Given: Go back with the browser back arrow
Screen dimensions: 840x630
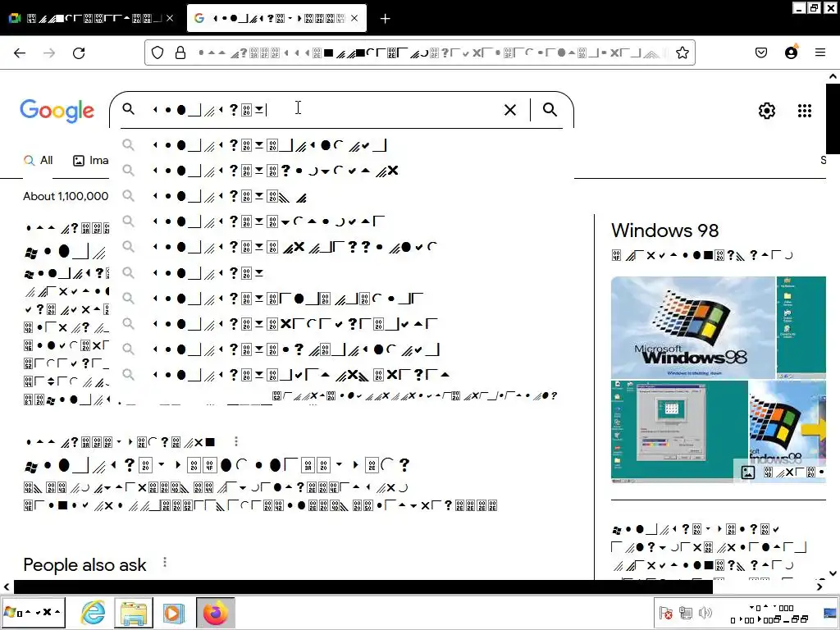Looking at the screenshot, I should pyautogui.click(x=20, y=52).
